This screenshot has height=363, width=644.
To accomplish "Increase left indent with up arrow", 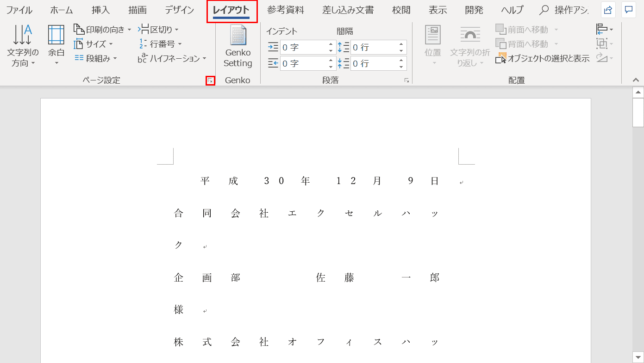I will click(331, 44).
